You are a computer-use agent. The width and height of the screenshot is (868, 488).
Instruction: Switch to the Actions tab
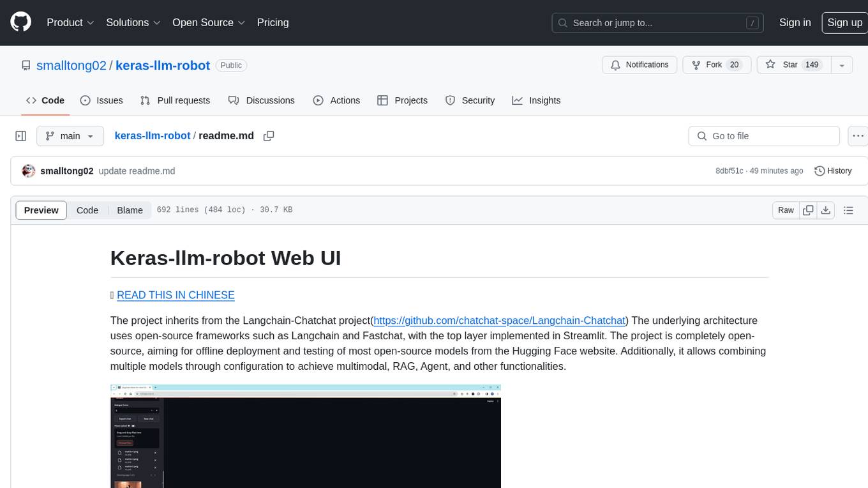336,100
